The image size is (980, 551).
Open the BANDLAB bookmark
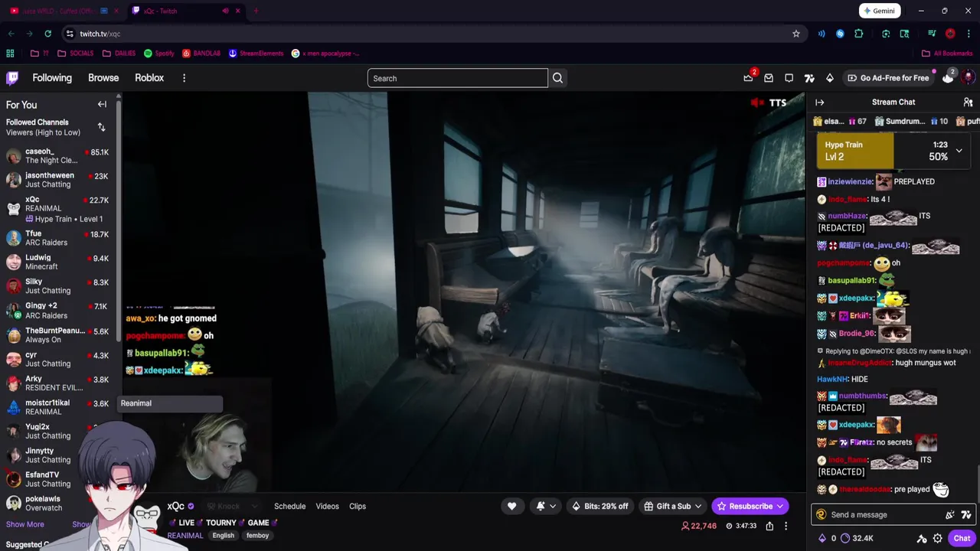click(201, 54)
